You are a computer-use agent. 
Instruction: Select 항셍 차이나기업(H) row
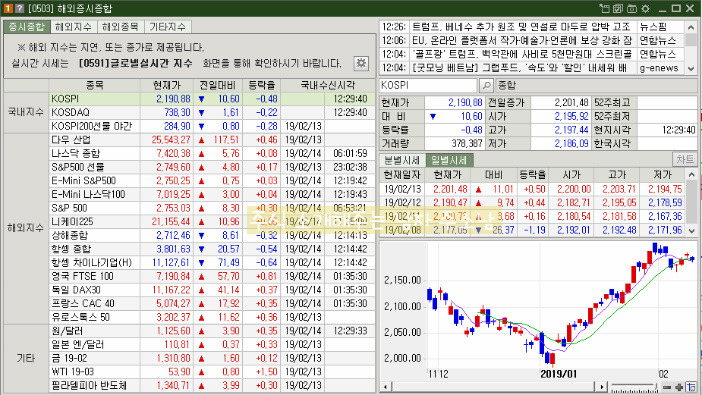pos(212,262)
